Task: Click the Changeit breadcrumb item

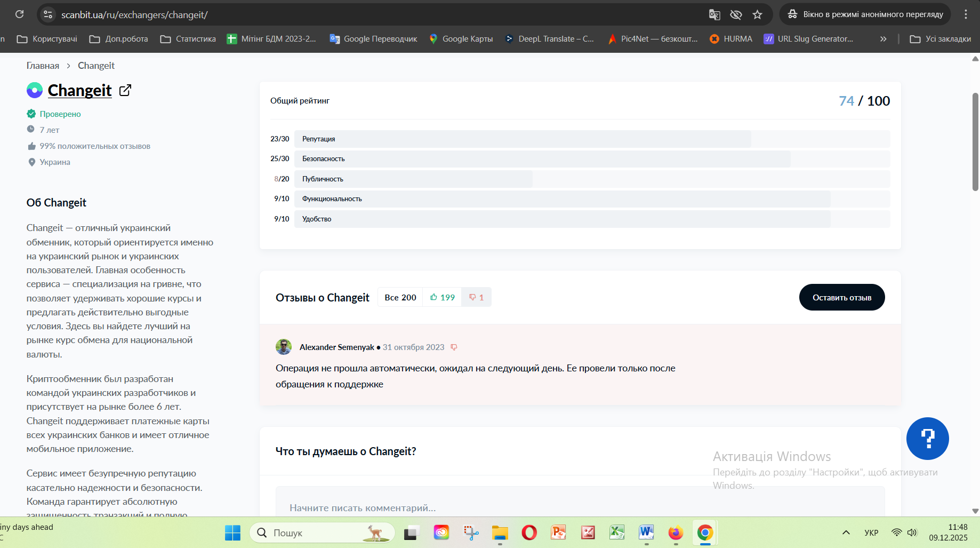Action: [96, 66]
